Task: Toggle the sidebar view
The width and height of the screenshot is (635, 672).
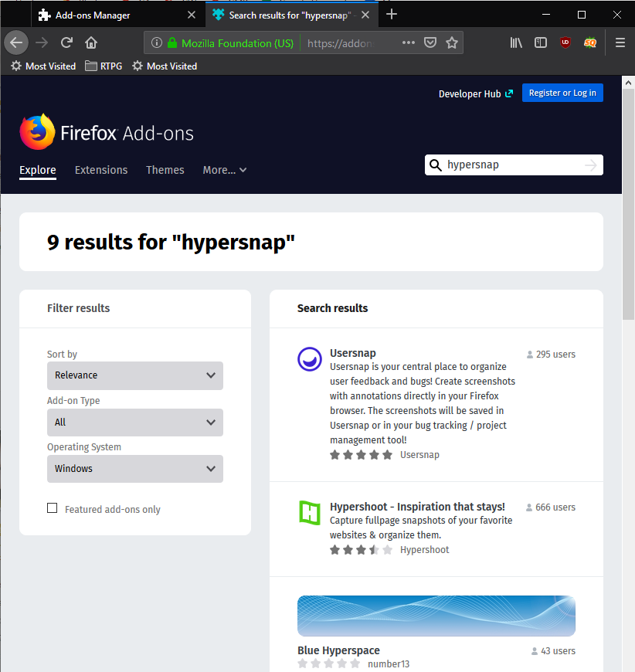Action: (541, 42)
